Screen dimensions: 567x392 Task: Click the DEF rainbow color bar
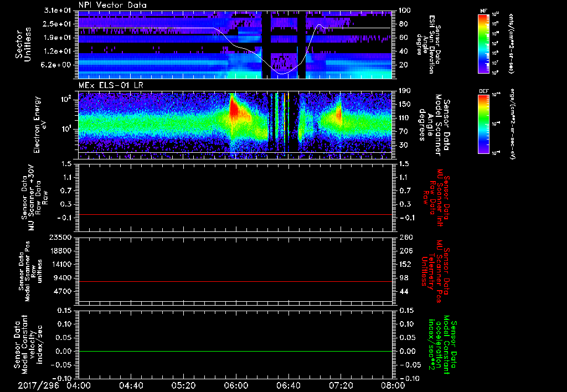click(x=484, y=124)
